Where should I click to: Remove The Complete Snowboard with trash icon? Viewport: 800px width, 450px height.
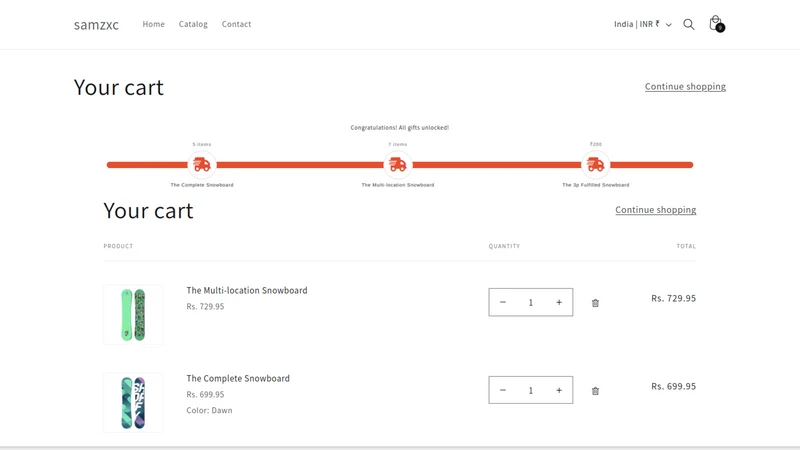coord(595,391)
